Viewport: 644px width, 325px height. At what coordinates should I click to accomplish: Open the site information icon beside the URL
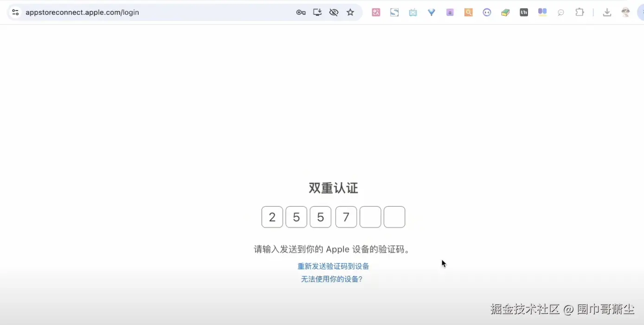pos(15,13)
